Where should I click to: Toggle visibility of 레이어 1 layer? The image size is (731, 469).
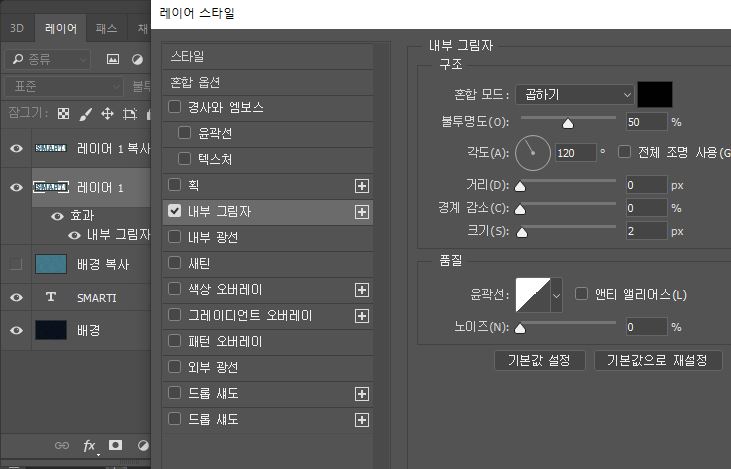[x=16, y=187]
